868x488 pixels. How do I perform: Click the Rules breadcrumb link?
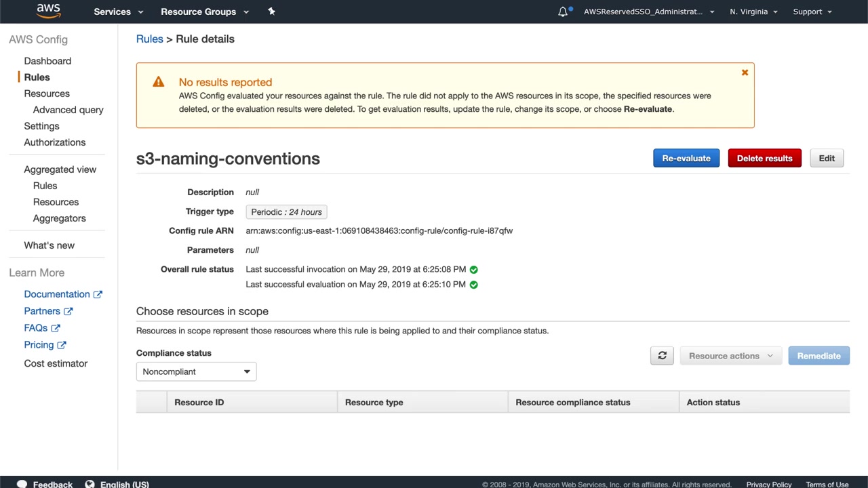pyautogui.click(x=149, y=39)
